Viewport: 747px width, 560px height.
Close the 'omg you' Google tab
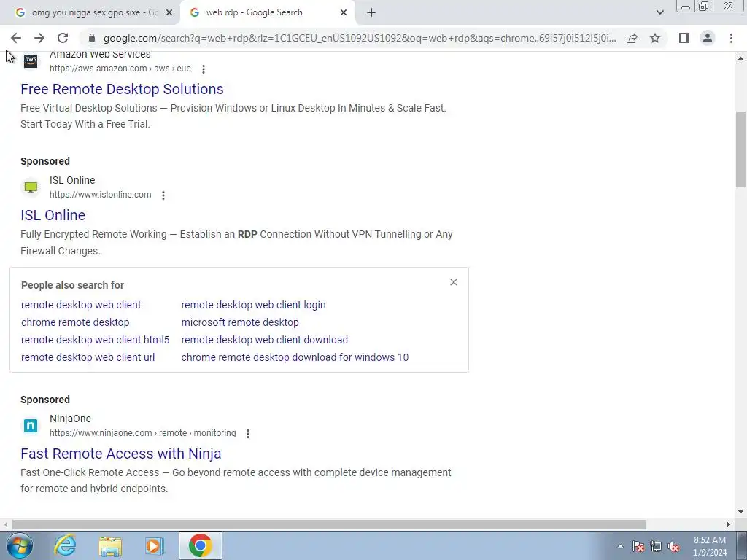coord(169,13)
